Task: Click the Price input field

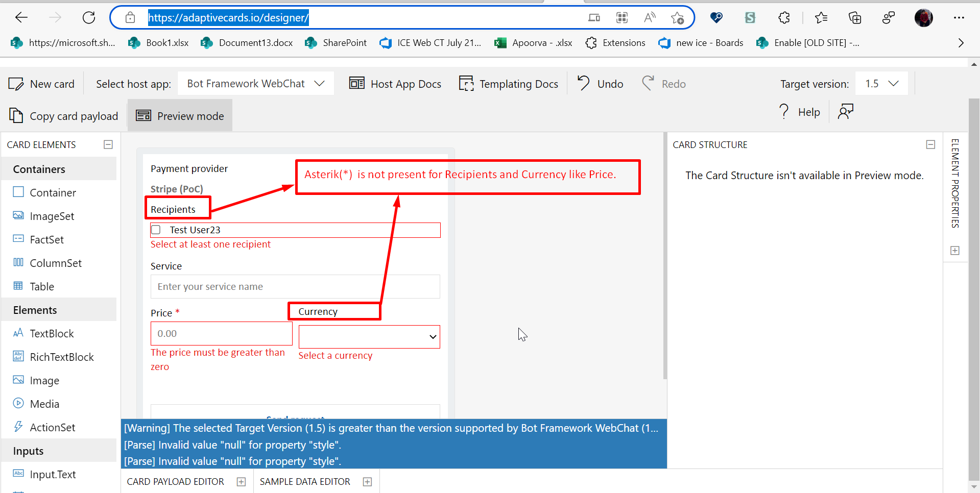Action: click(x=222, y=333)
